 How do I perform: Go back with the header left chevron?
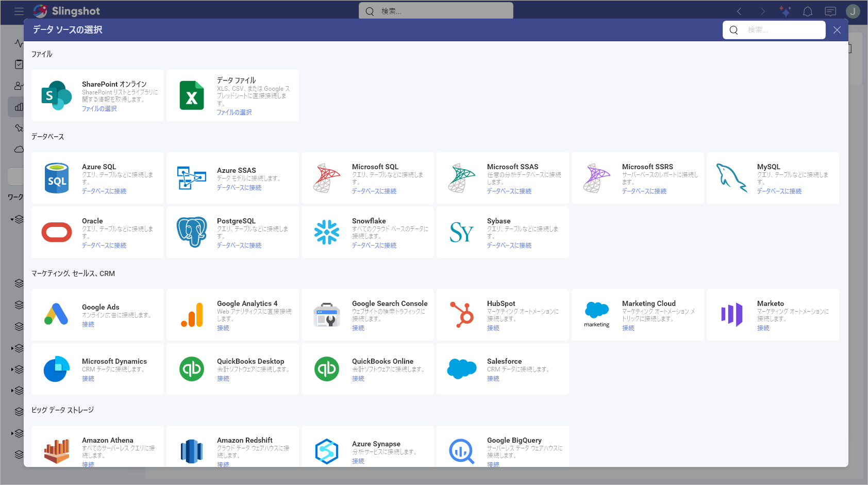coord(739,11)
